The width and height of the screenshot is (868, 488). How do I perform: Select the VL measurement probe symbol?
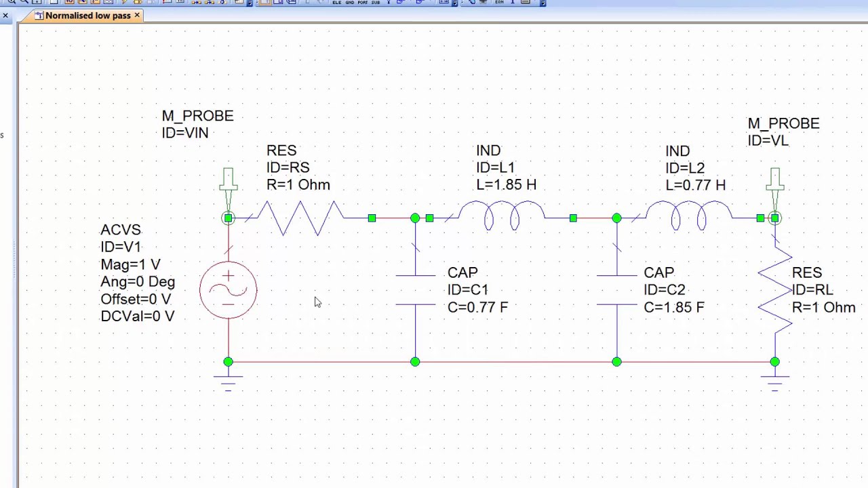click(775, 189)
